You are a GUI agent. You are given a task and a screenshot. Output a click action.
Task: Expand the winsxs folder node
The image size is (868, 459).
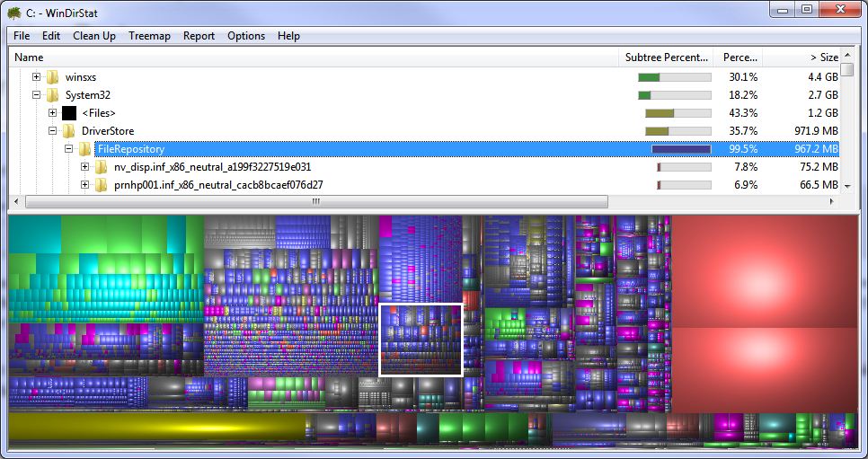[x=37, y=77]
